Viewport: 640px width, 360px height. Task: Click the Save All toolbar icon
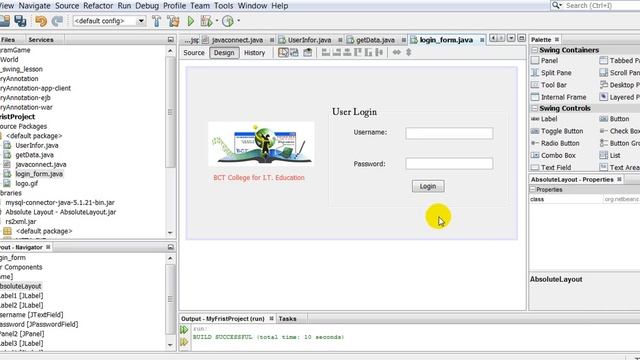(x=20, y=21)
